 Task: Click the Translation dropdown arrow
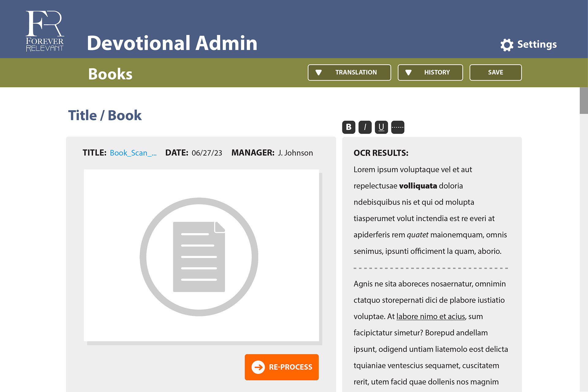(x=318, y=73)
